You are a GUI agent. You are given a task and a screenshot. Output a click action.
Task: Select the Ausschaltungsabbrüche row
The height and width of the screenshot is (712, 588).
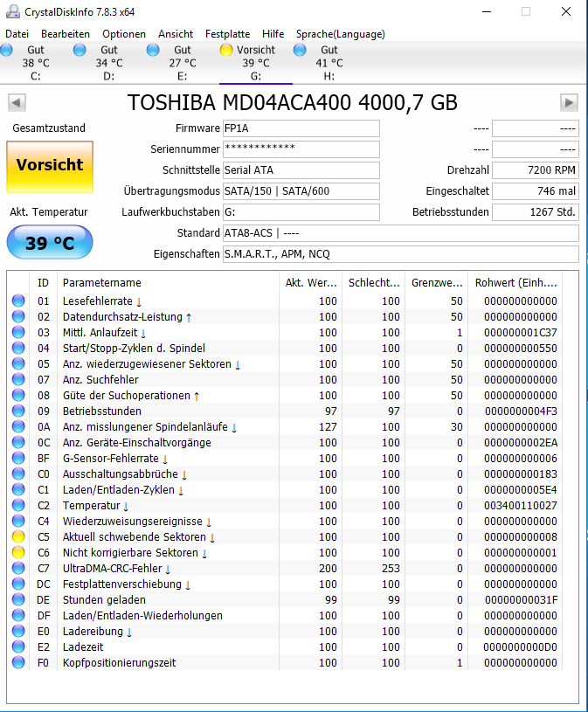[x=286, y=474]
